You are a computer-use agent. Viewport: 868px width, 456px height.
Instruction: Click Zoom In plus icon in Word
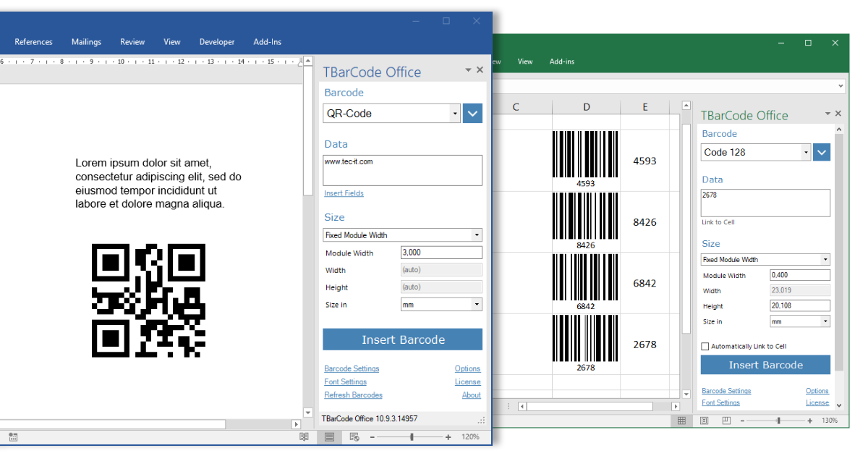448,437
